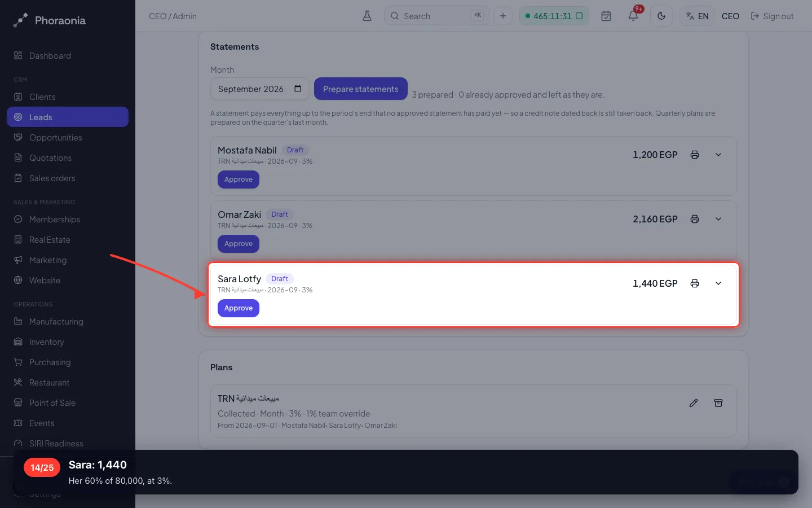Click the Phoraonia logo
Image resolution: width=812 pixels, height=508 pixels.
point(50,20)
